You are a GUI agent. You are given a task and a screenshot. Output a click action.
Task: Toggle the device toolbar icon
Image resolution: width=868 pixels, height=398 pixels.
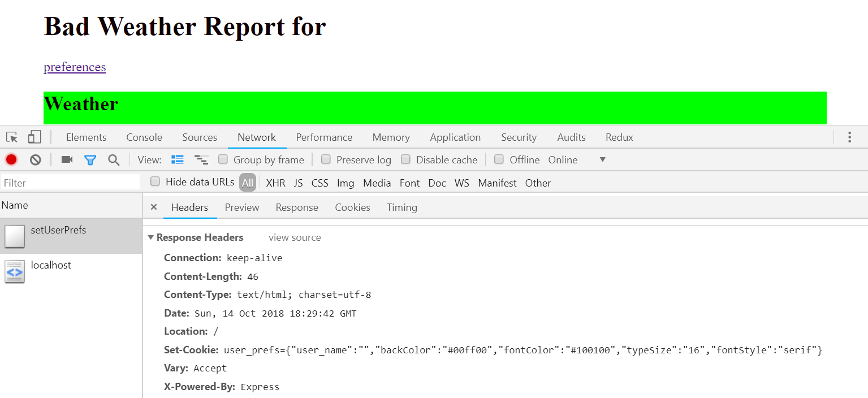coord(34,137)
